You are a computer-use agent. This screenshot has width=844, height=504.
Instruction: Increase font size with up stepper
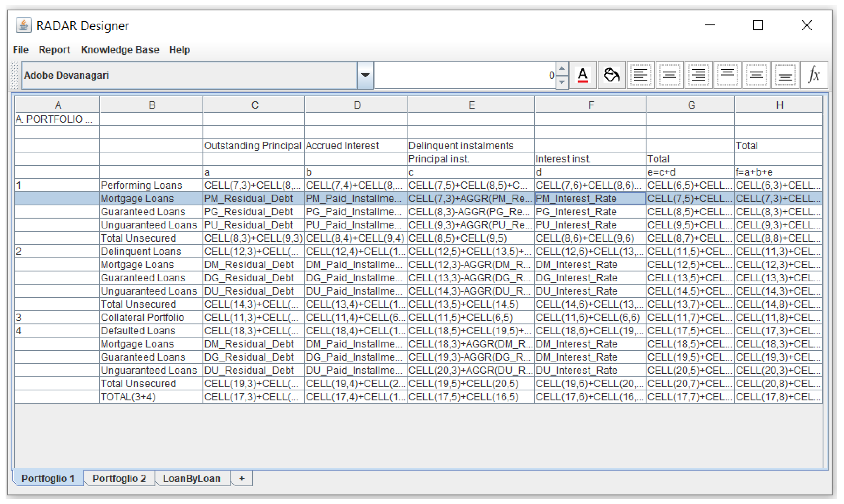click(562, 69)
